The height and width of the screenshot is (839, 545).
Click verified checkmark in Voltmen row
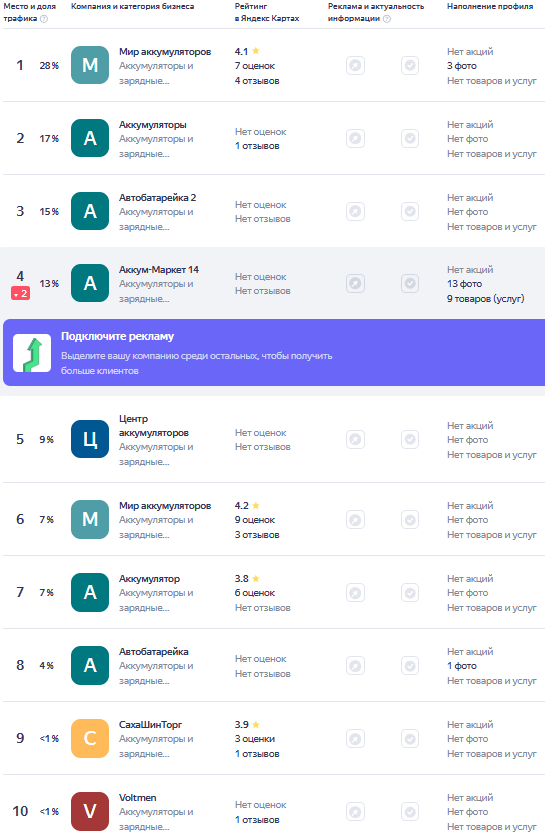(410, 812)
